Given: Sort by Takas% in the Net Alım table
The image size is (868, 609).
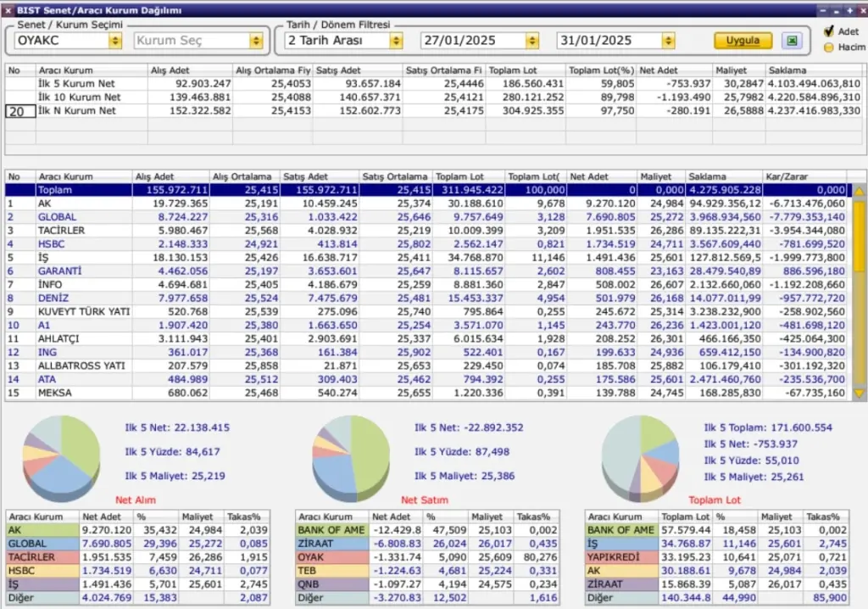Looking at the screenshot, I should coord(247,517).
